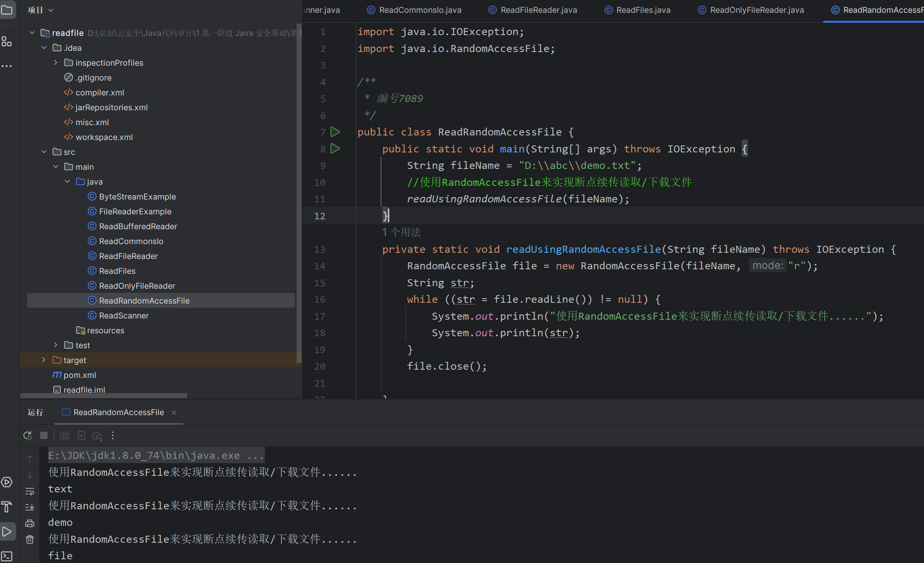The image size is (924, 563).
Task: Toggle scroll-to-end in the run console
Action: pos(30,507)
